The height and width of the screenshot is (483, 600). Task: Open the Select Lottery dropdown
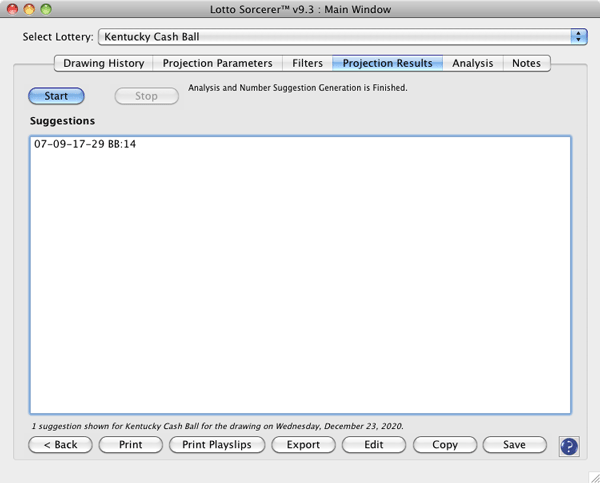click(x=342, y=36)
